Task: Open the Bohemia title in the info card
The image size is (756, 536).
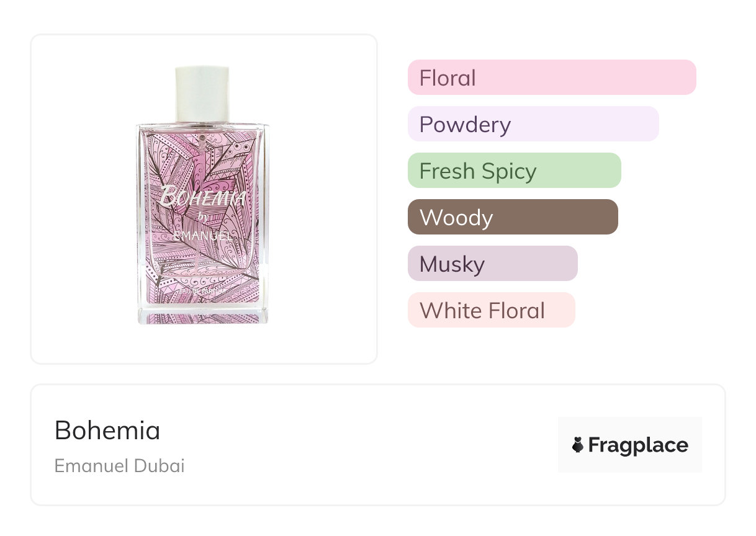Action: [107, 431]
